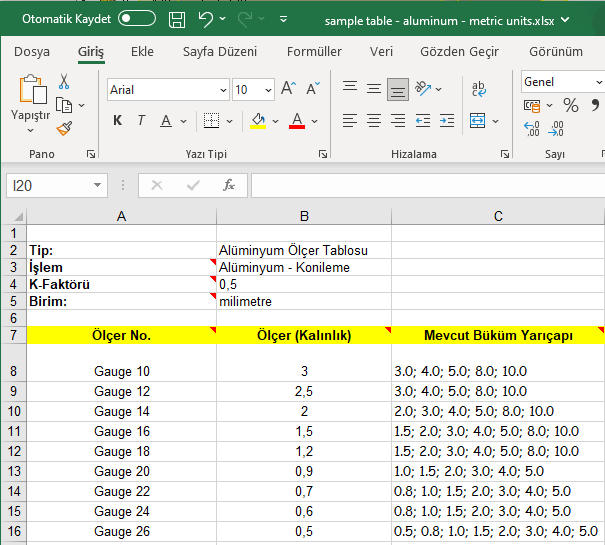
Task: Click the increase font size icon
Action: 288,89
